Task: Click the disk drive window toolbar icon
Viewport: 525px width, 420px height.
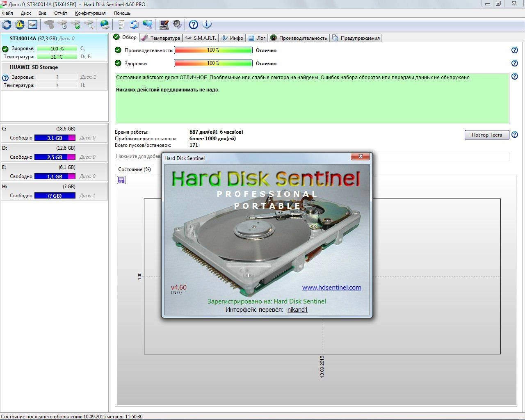Action: (33, 25)
